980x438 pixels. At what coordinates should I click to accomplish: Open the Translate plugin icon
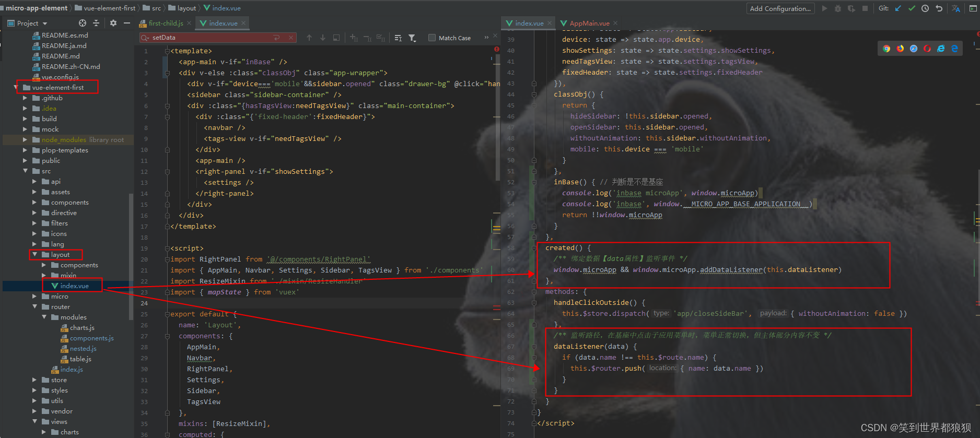point(956,8)
